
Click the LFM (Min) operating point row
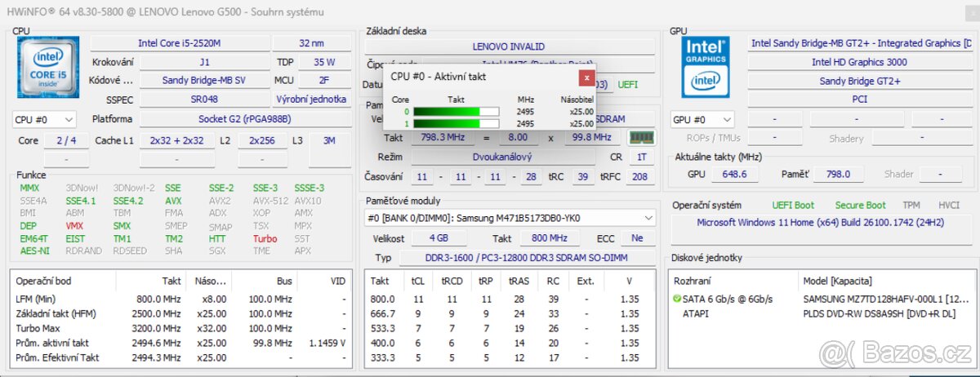click(181, 299)
